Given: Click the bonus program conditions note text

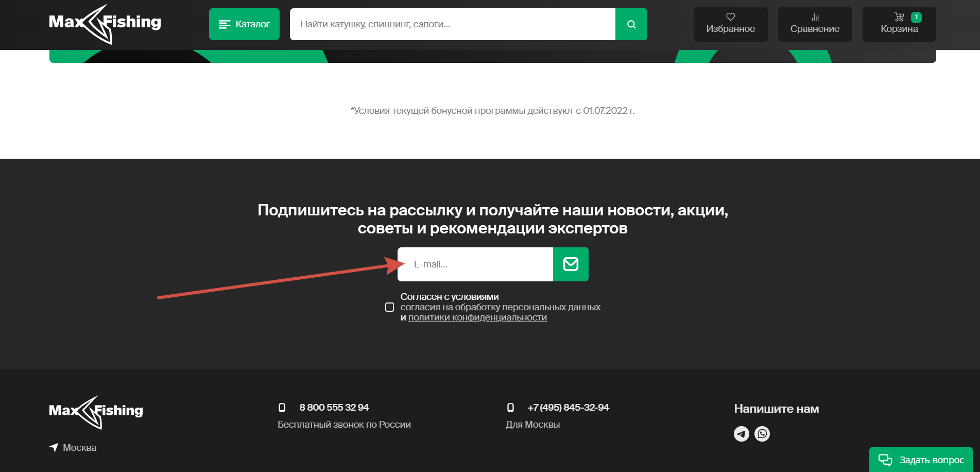Looking at the screenshot, I should (492, 111).
